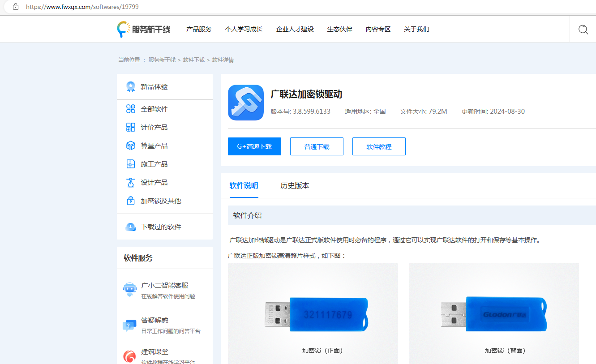This screenshot has height=364, width=596.
Task: Open the 内容专区 menu
Action: [378, 29]
